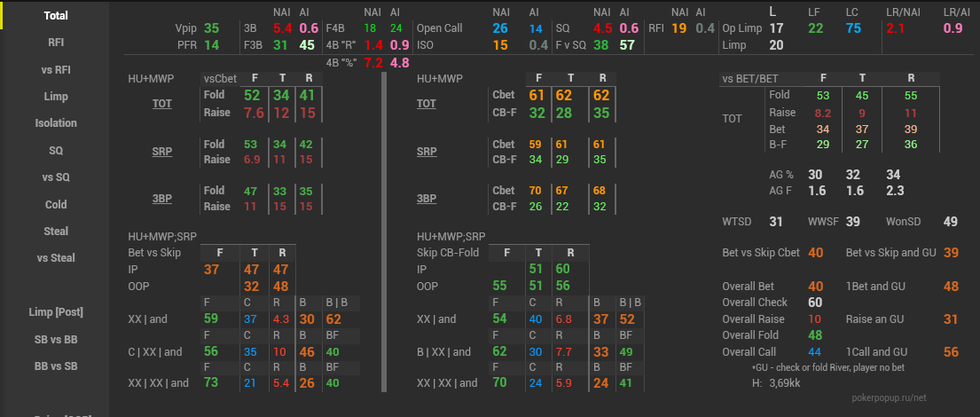Image resolution: width=980 pixels, height=417 pixels.
Task: Click the SRP link beside Cbet stats
Action: 427,152
